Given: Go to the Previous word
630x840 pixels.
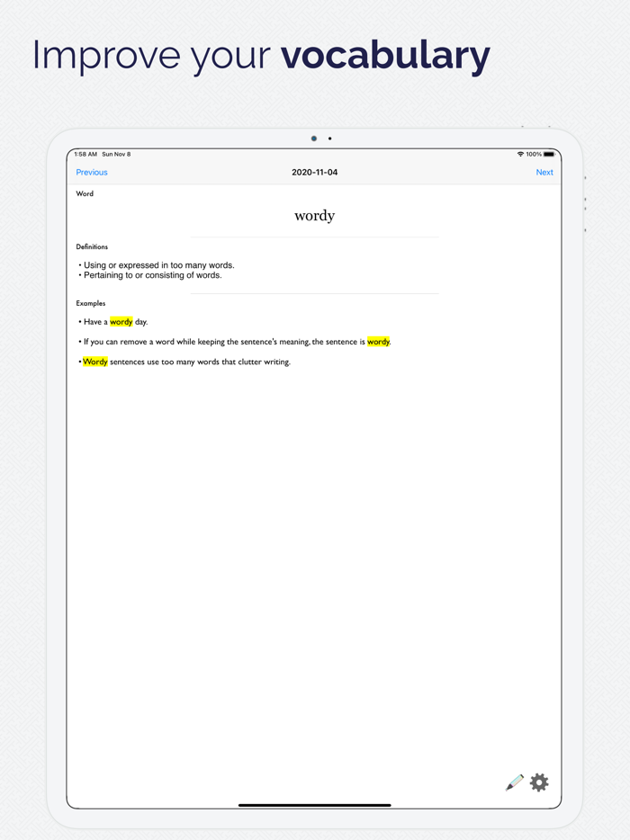Looking at the screenshot, I should click(x=92, y=173).
